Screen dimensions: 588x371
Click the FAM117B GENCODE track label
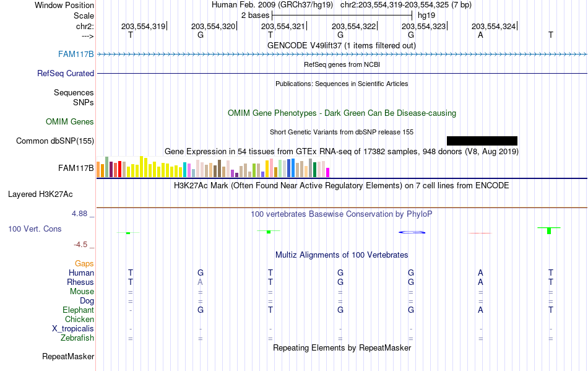pyautogui.click(x=76, y=55)
